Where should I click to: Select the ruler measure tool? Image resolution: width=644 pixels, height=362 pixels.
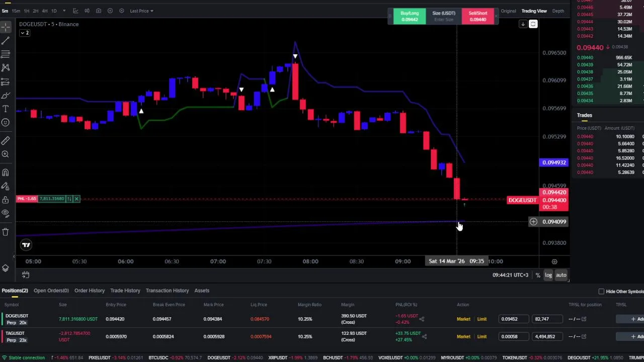coord(6,141)
